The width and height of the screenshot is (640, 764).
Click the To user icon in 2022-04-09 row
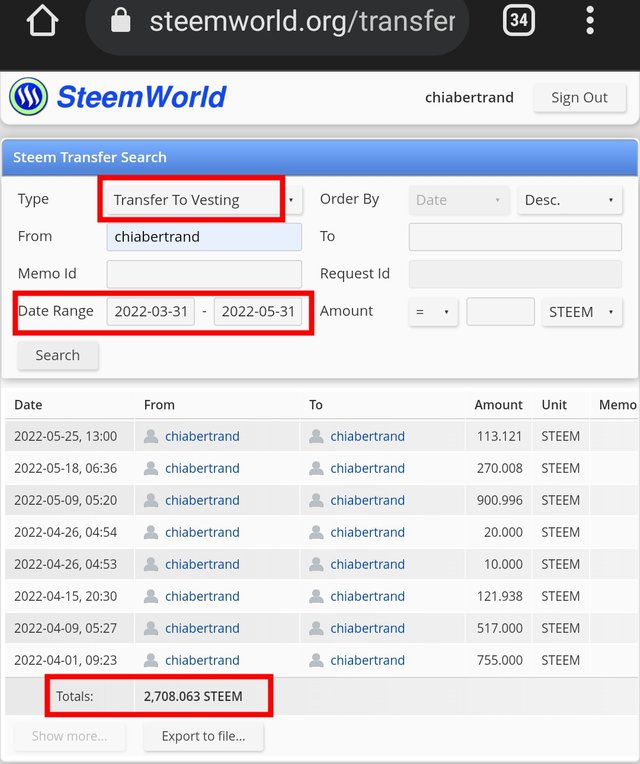point(316,628)
